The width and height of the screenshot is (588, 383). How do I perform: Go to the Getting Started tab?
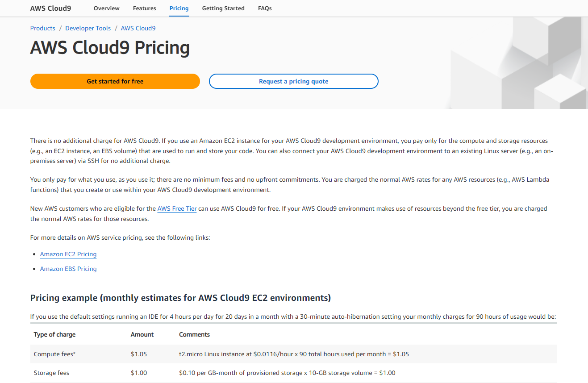[x=223, y=8]
